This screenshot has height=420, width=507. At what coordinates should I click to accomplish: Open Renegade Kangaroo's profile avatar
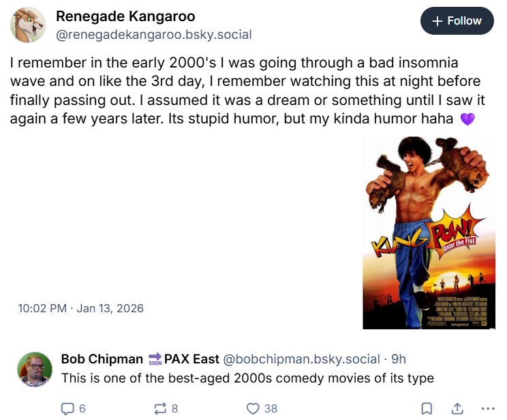click(28, 25)
